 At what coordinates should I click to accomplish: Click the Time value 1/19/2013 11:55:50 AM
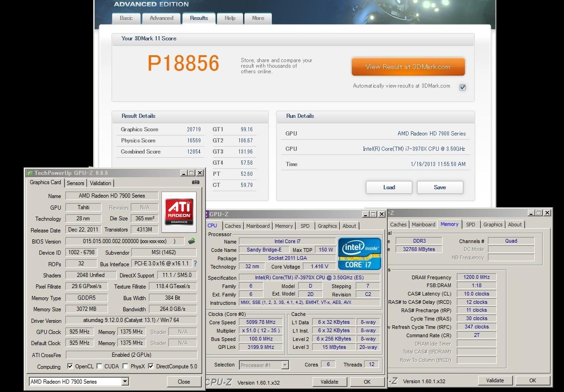click(x=438, y=164)
